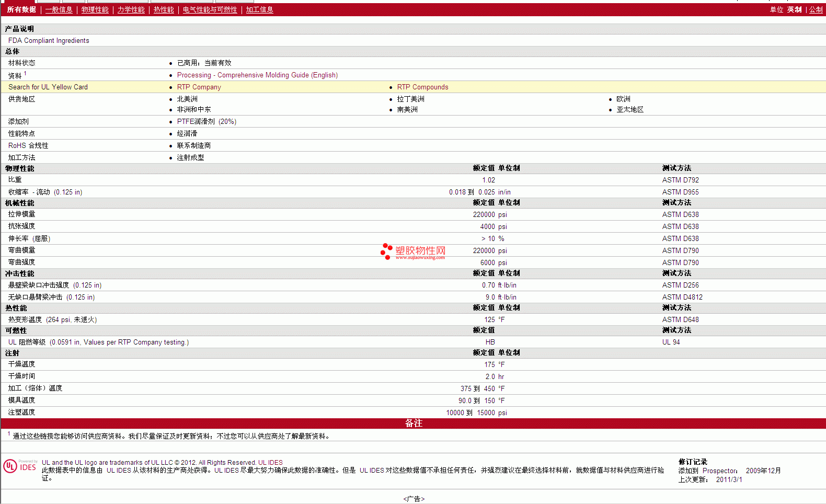The height and width of the screenshot is (504, 826).
Task: Open the 加工信息 tab
Action: 259,9
